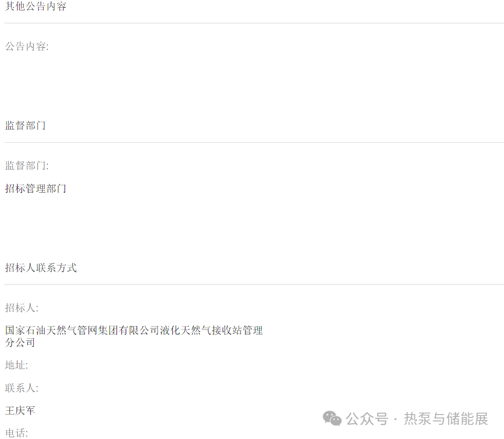Click the 招标人: field label
Image resolution: width=504 pixels, height=439 pixels.
[22, 307]
